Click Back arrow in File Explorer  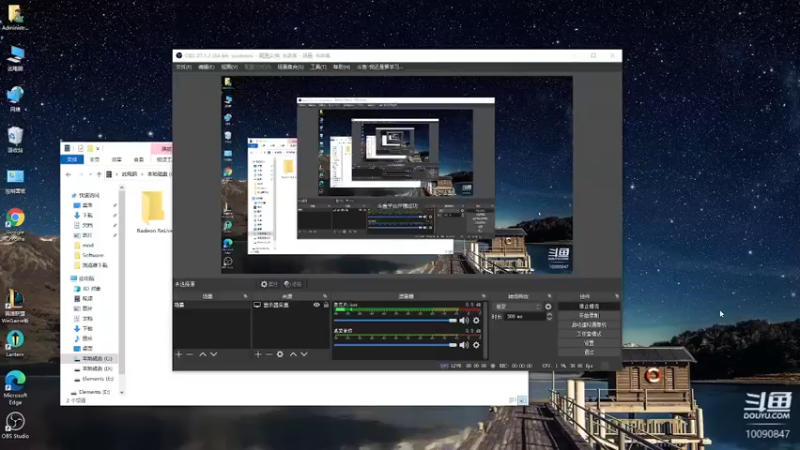(68, 174)
